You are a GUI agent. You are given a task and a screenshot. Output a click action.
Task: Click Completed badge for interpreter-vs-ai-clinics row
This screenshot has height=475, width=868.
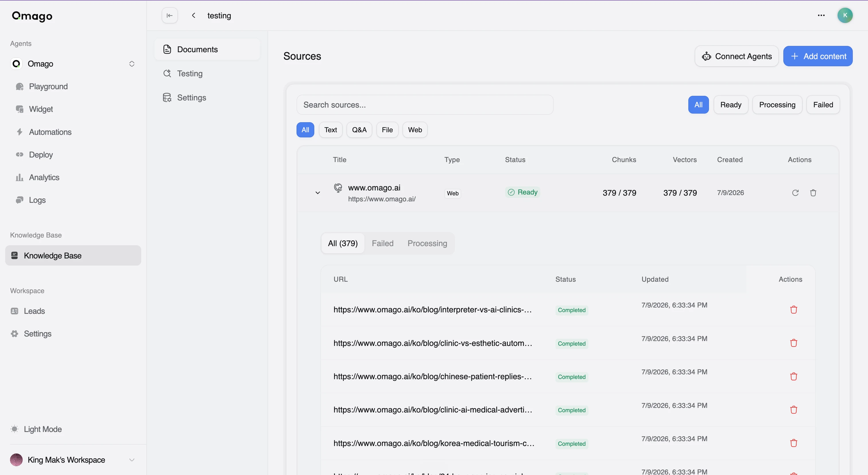click(x=571, y=310)
